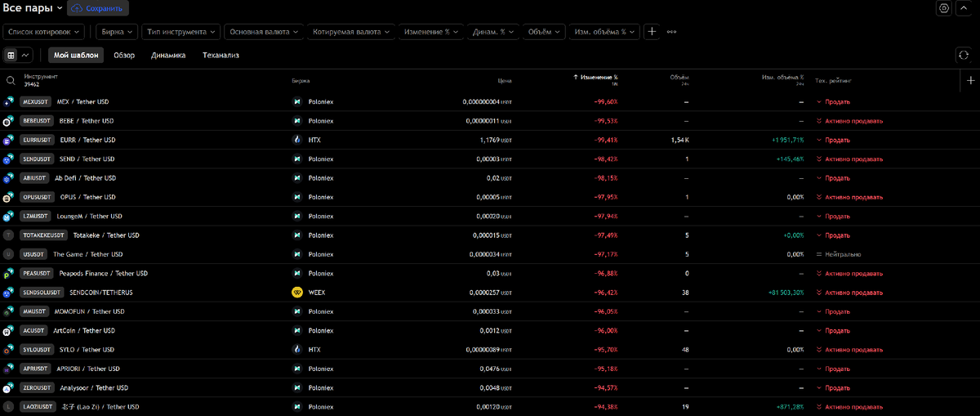980x416 pixels.
Task: Click the HTX exchange logo in the SYLOUSDT row
Action: [x=297, y=349]
